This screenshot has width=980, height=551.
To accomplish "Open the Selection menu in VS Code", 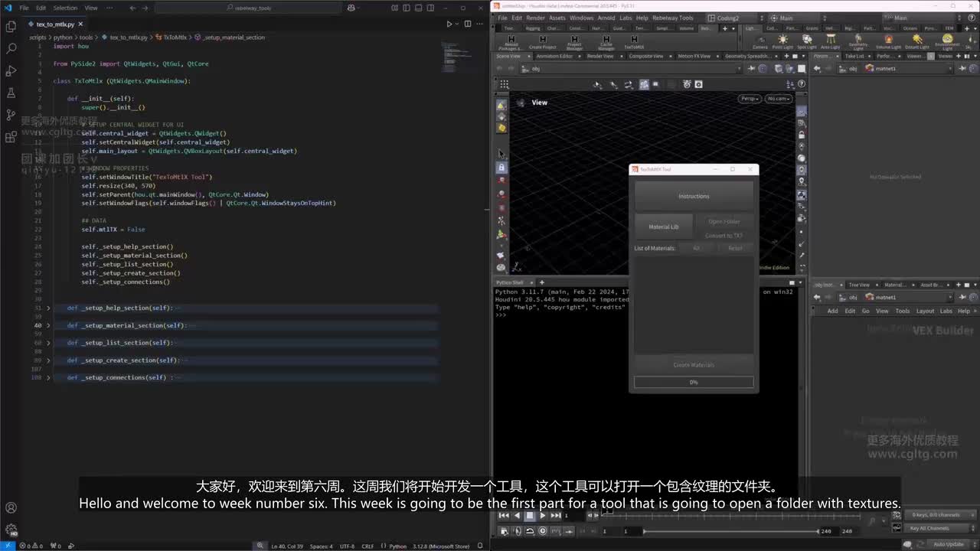I will point(65,8).
